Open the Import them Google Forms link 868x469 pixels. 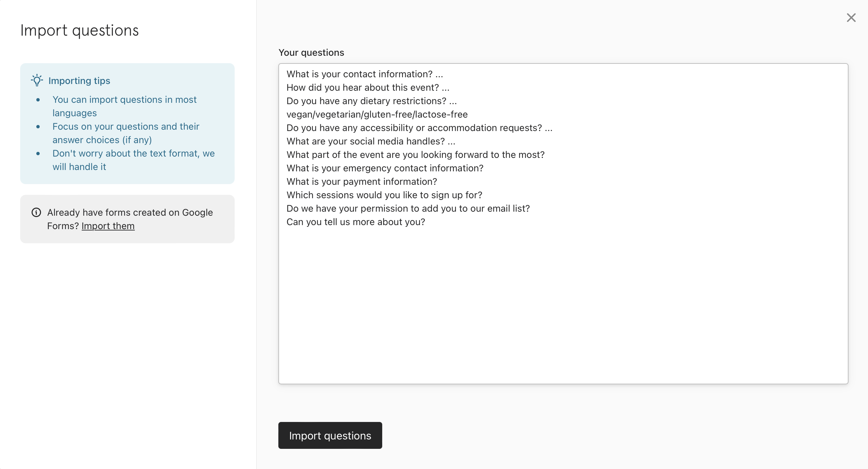[x=108, y=225]
